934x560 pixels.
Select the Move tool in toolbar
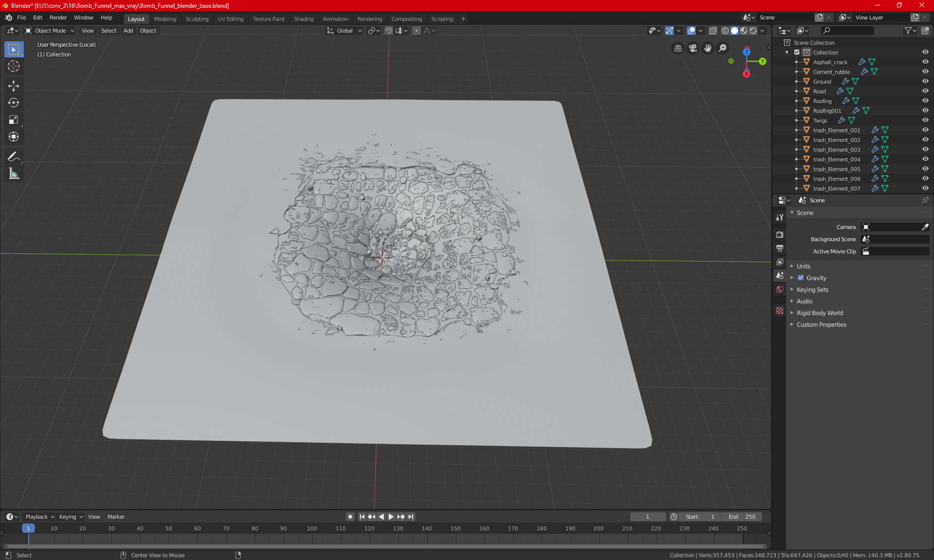click(x=14, y=86)
